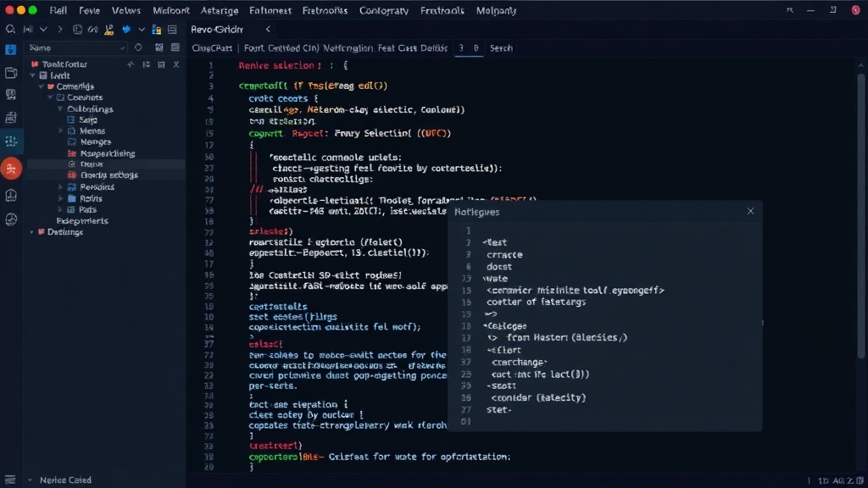The width and height of the screenshot is (868, 488).
Task: Select the Serch tab in editor header
Action: click(501, 48)
